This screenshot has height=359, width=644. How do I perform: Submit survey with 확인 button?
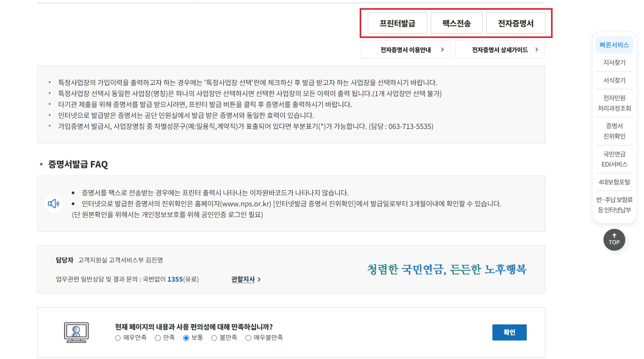(509, 332)
